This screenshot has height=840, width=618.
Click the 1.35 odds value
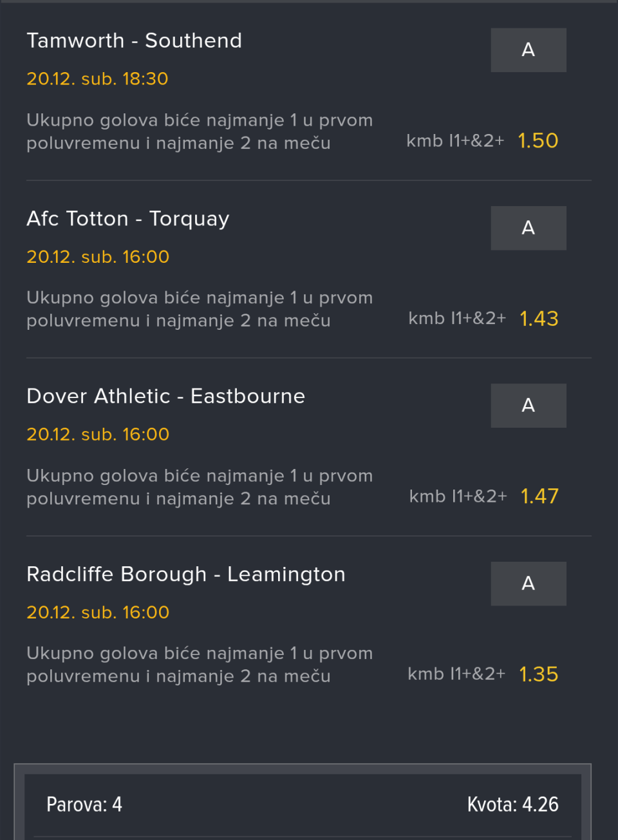pos(538,674)
